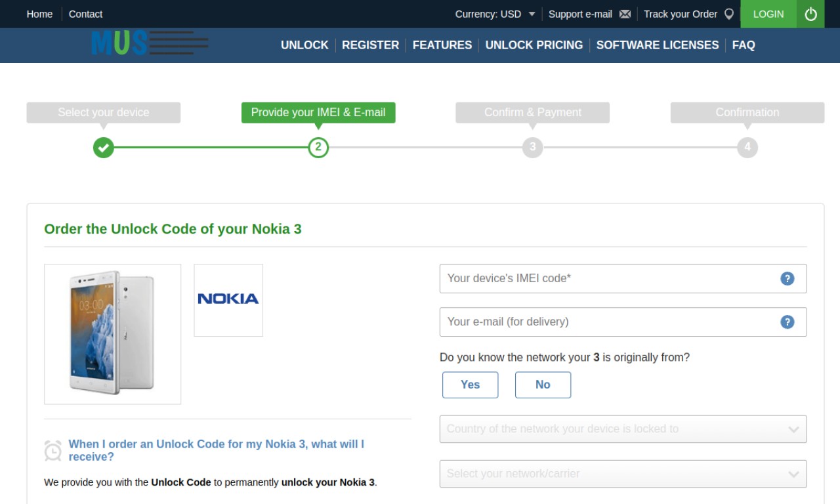840x504 pixels.
Task: Open the REGISTER menu item
Action: [x=370, y=45]
